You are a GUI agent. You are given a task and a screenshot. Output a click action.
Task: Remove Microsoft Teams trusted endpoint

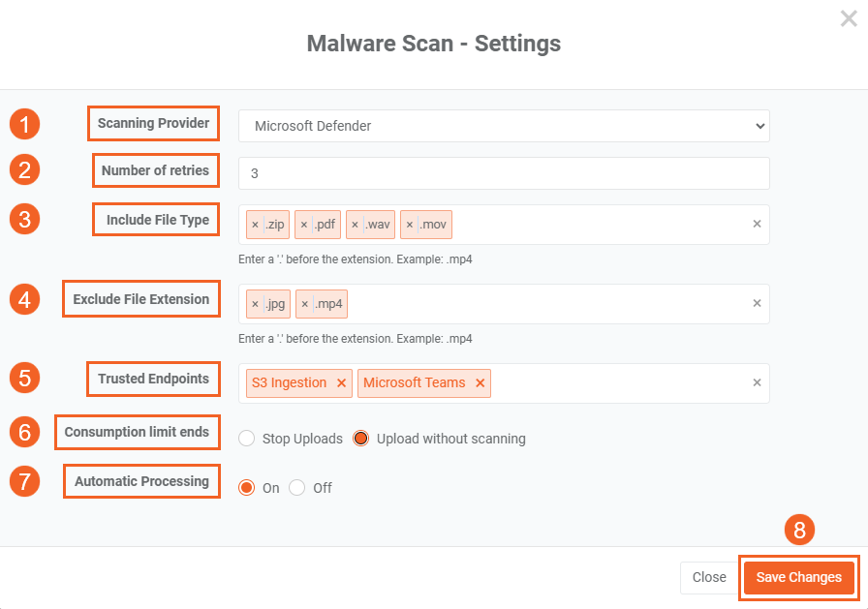pyautogui.click(x=480, y=383)
